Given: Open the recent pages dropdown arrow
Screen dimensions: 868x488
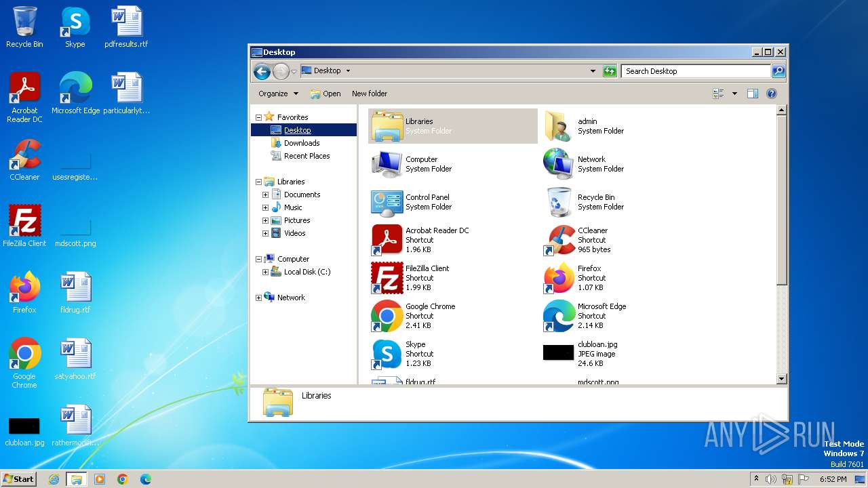Looking at the screenshot, I should 294,71.
